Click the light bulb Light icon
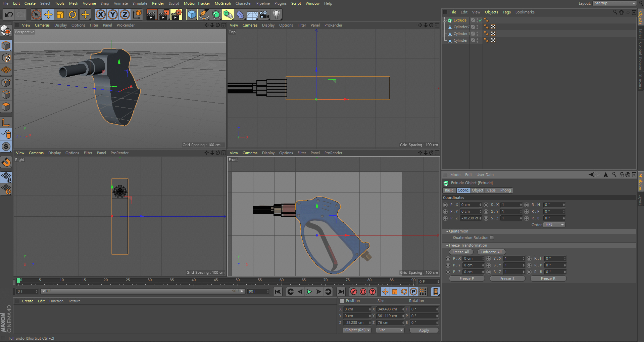This screenshot has width=644, height=342. click(x=276, y=14)
